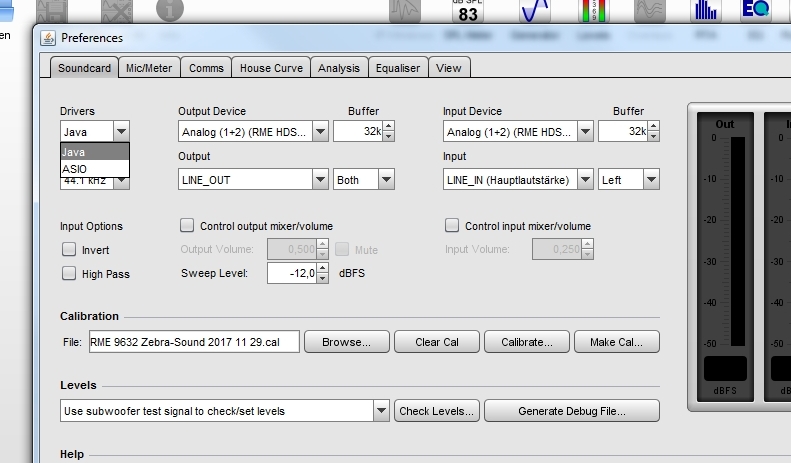
Task: Open the SPL Meter showing 83
Action: (x=467, y=11)
